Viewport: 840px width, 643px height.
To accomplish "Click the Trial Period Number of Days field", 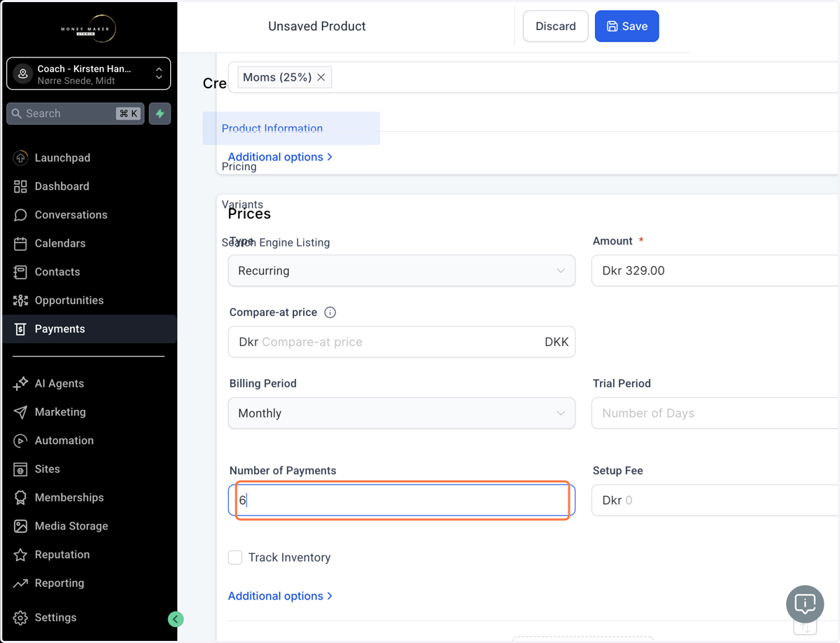I will 715,413.
